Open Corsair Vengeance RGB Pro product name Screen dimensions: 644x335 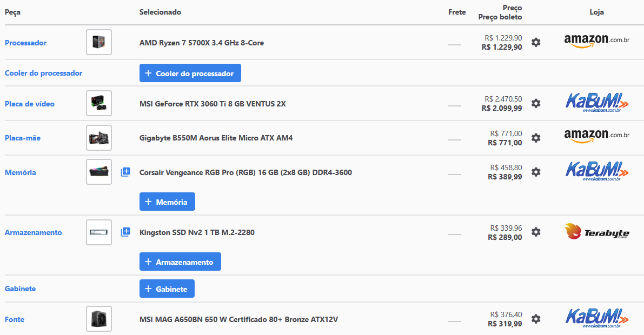tap(245, 172)
